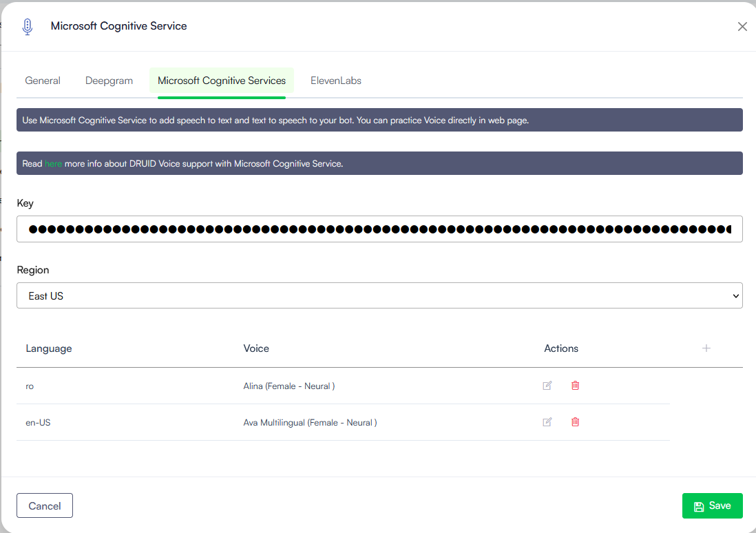Go to the ElevenLabs tab
This screenshot has height=533, width=756.
[x=336, y=81]
